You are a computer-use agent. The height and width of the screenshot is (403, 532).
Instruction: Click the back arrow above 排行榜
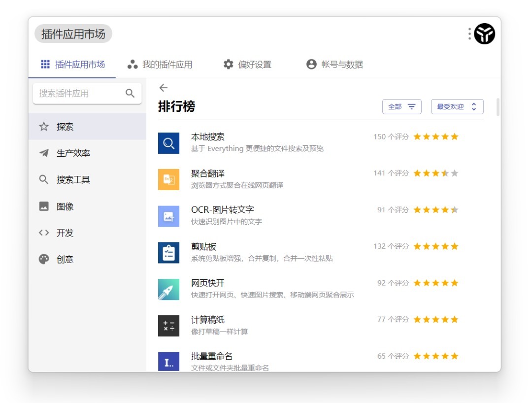tap(164, 88)
